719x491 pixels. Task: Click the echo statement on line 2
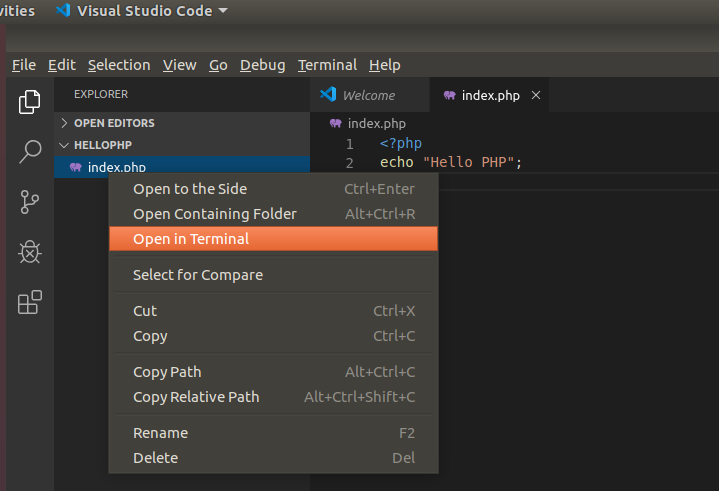[451, 162]
